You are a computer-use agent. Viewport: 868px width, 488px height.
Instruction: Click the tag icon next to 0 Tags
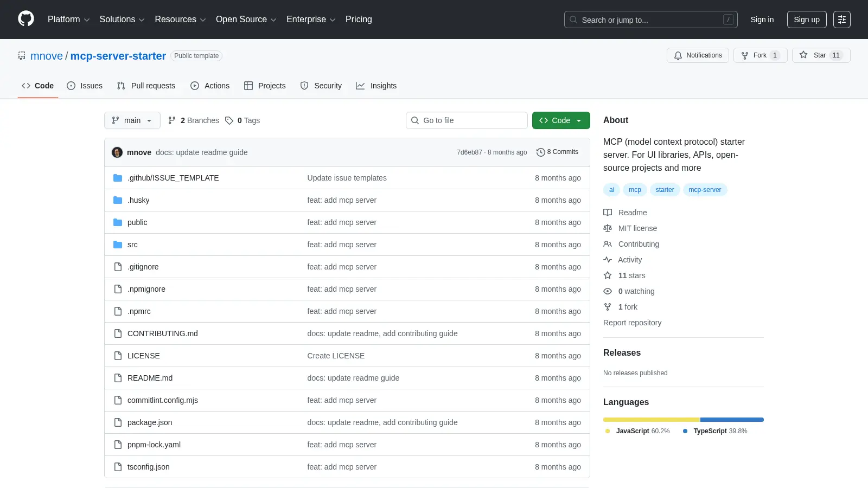[x=229, y=120]
